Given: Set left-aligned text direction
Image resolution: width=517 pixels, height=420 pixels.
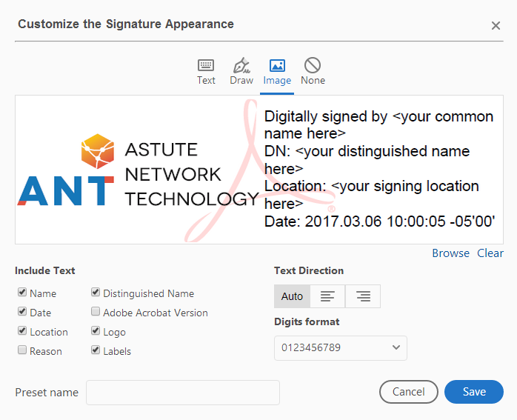Looking at the screenshot, I should pos(327,296).
